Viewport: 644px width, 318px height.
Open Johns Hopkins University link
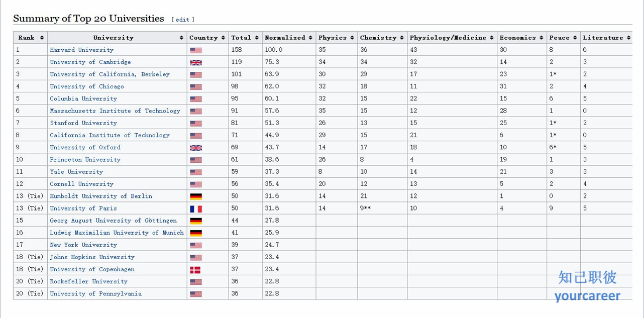(x=92, y=257)
